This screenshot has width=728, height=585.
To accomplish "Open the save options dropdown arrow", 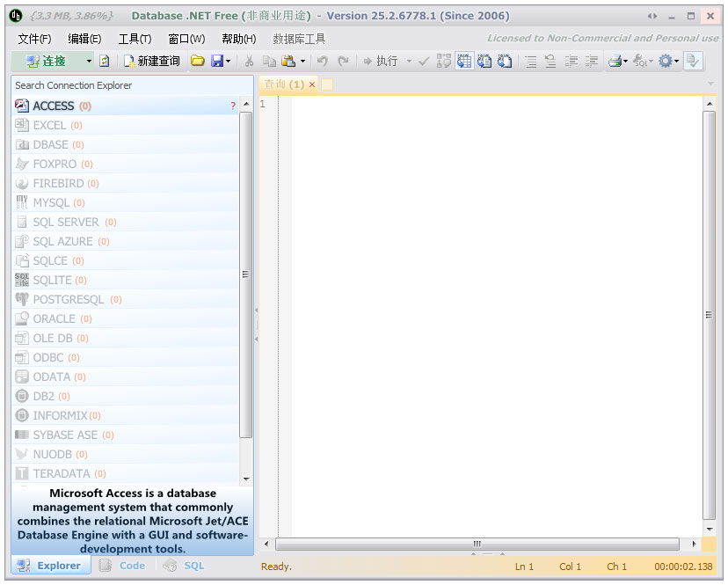I will coord(228,61).
